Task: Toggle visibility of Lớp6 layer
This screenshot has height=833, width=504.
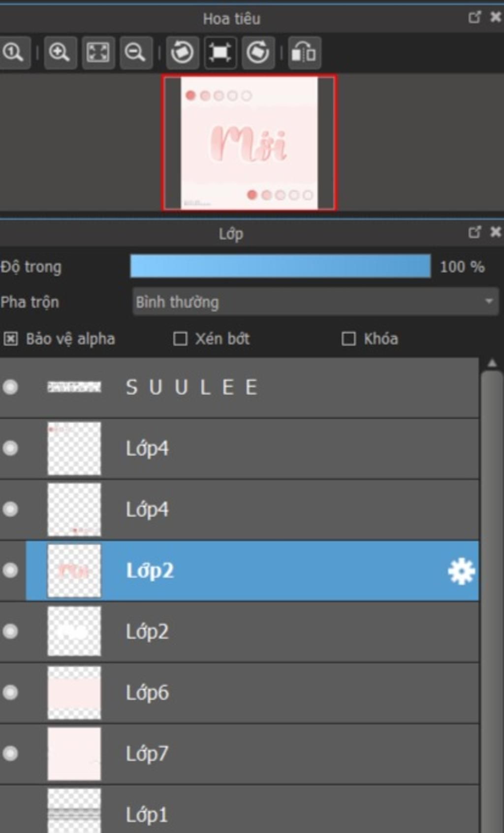Action: (10, 693)
